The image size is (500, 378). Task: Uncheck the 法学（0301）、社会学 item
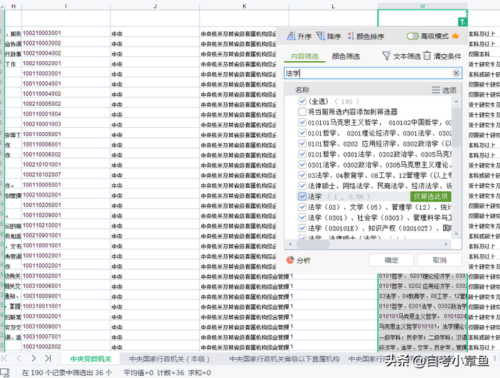point(302,218)
